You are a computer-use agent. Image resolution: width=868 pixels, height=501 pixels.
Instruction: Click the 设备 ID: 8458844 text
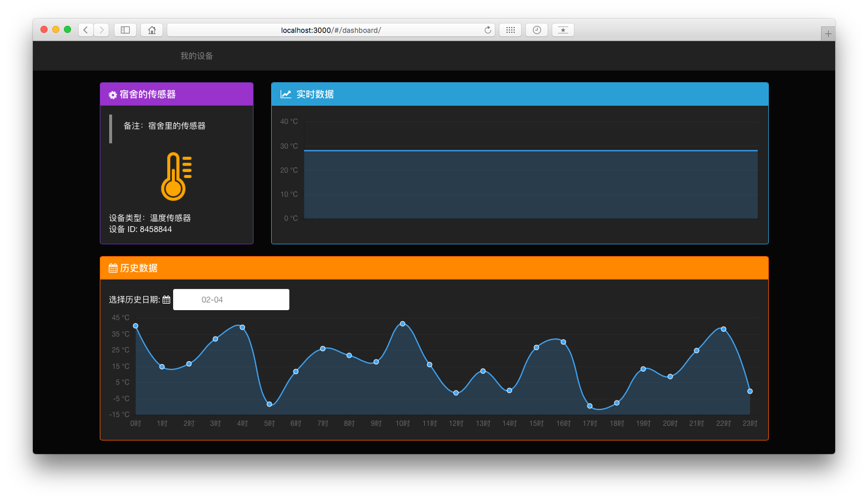pos(140,229)
